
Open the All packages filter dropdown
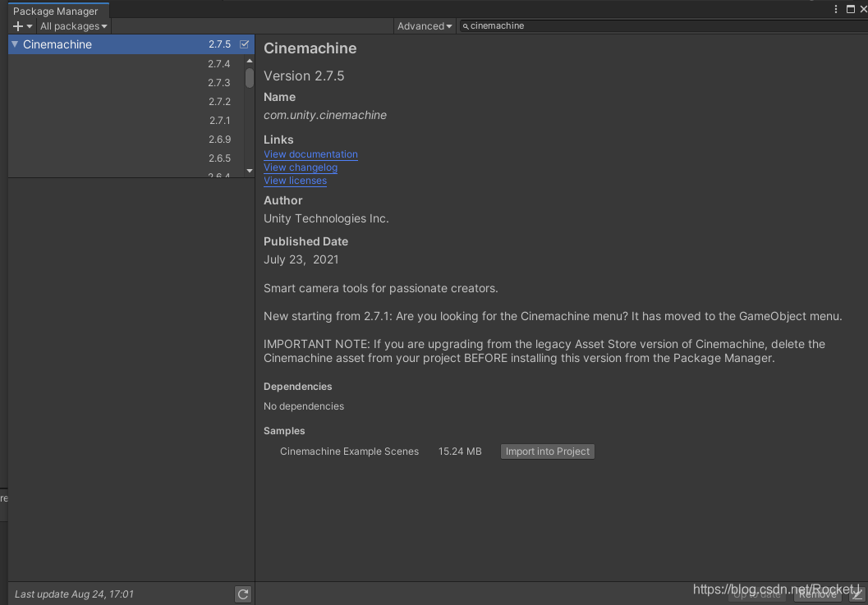[74, 26]
